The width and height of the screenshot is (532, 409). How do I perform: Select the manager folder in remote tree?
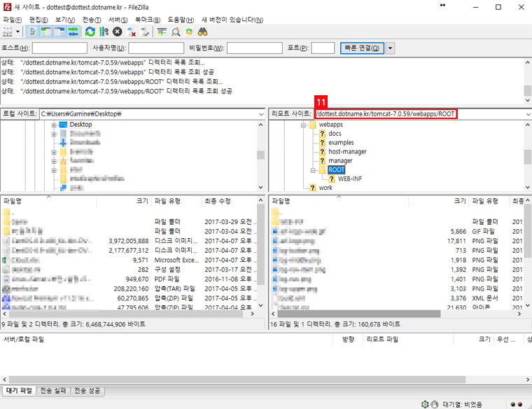click(340, 160)
